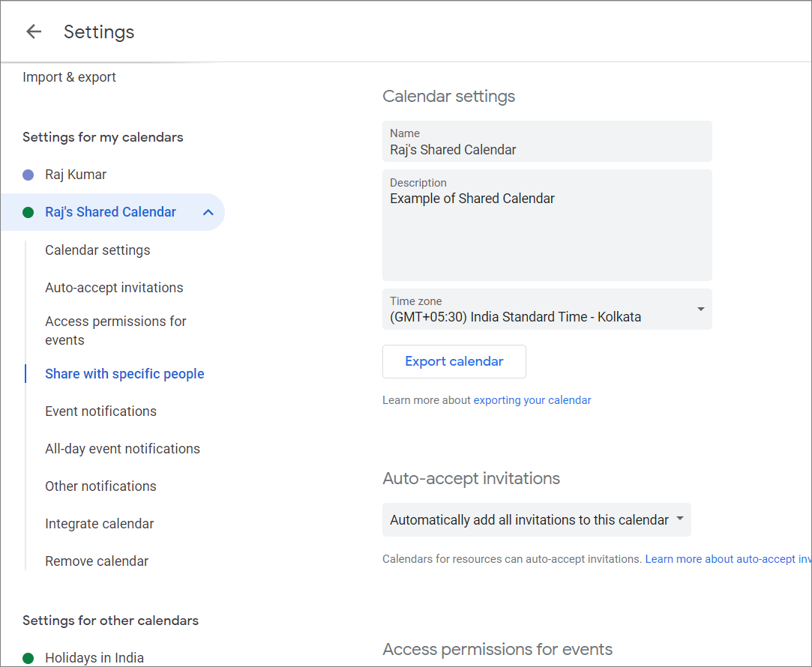
Task: Click green dot beside Holidays in India
Action: [x=28, y=658]
